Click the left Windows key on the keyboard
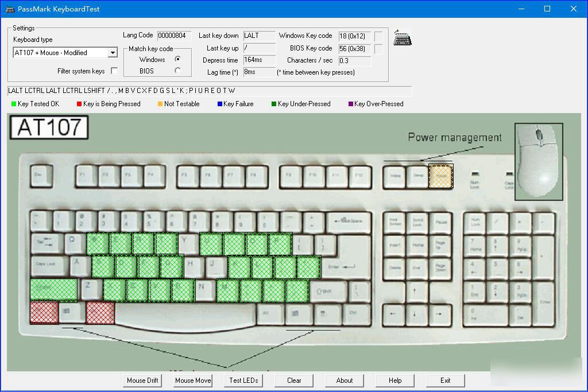Screen dimensions: 588x392 coord(72,313)
